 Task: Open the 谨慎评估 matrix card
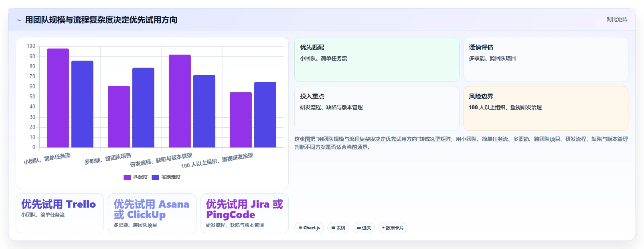click(546, 59)
